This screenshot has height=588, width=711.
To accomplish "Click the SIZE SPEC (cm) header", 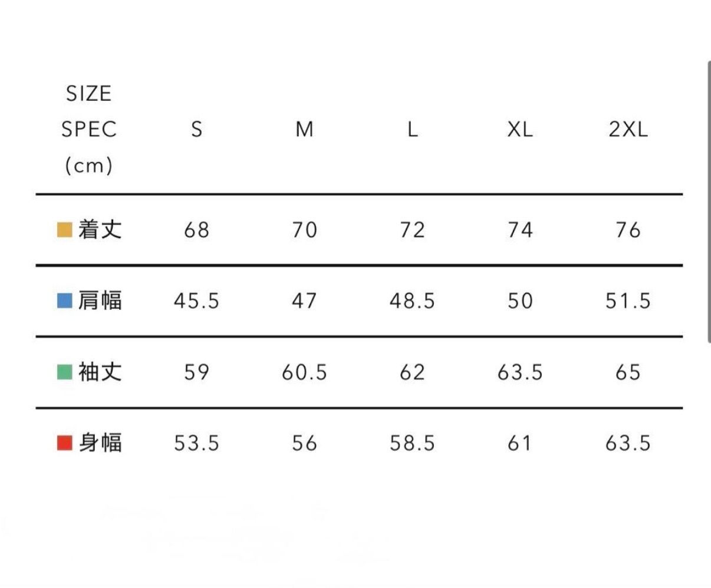I will tap(88, 129).
